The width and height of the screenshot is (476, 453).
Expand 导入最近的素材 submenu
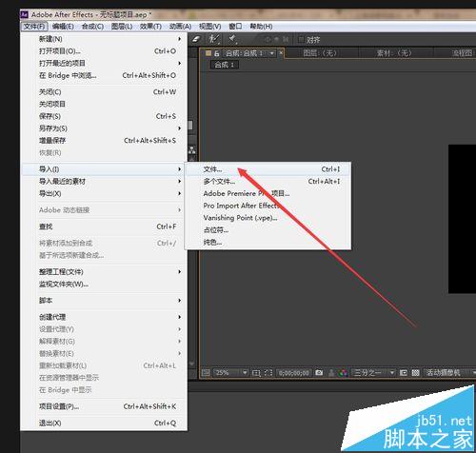(180, 181)
